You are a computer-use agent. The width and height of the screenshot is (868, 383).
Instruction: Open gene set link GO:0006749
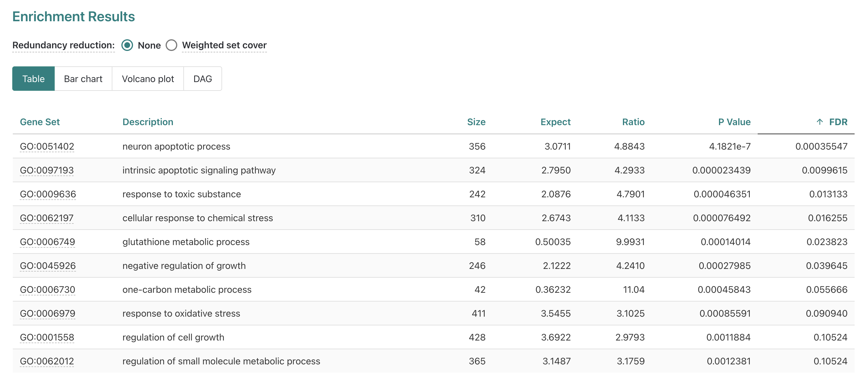click(x=47, y=242)
